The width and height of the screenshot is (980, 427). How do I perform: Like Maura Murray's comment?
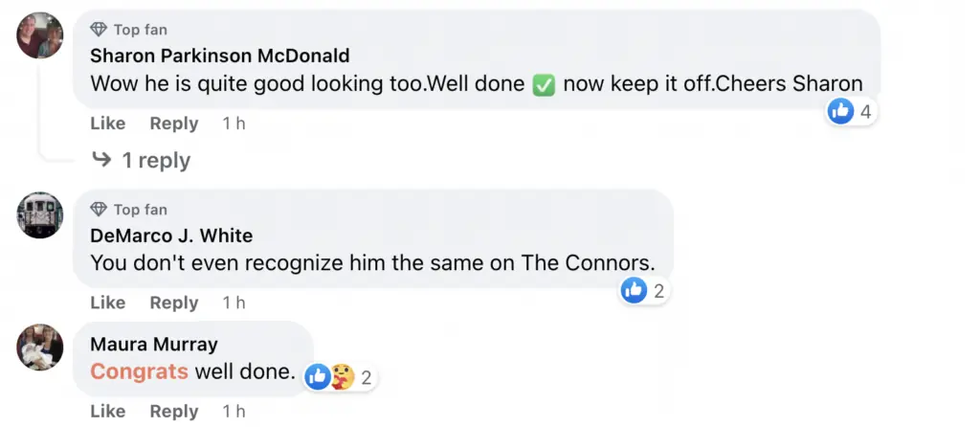pos(107,411)
